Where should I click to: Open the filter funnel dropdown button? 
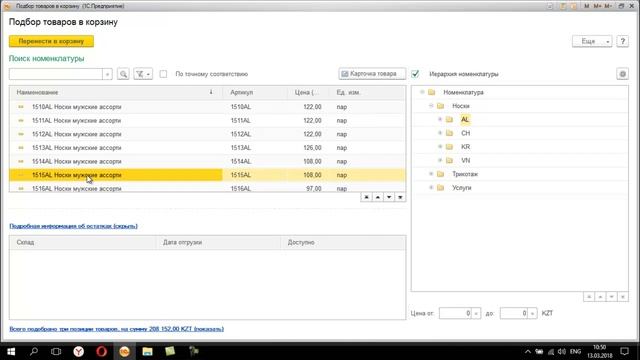pos(143,74)
